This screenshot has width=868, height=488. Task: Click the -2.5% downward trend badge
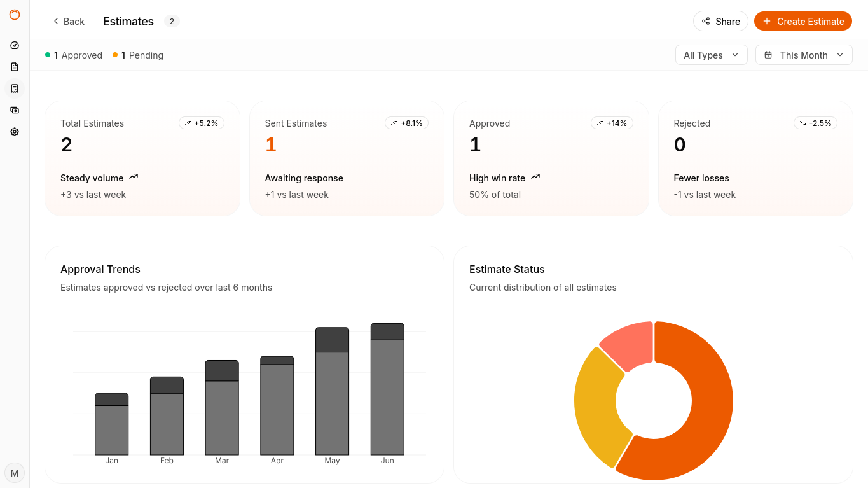[x=816, y=123]
